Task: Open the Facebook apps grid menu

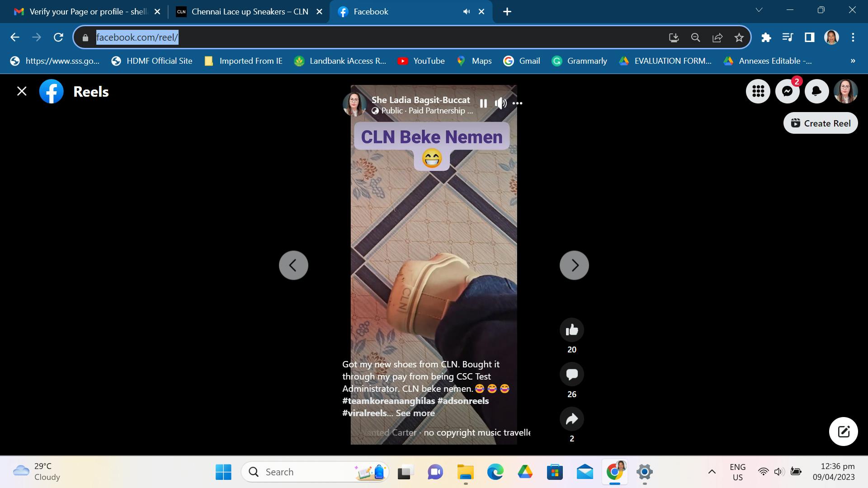Action: tap(758, 92)
